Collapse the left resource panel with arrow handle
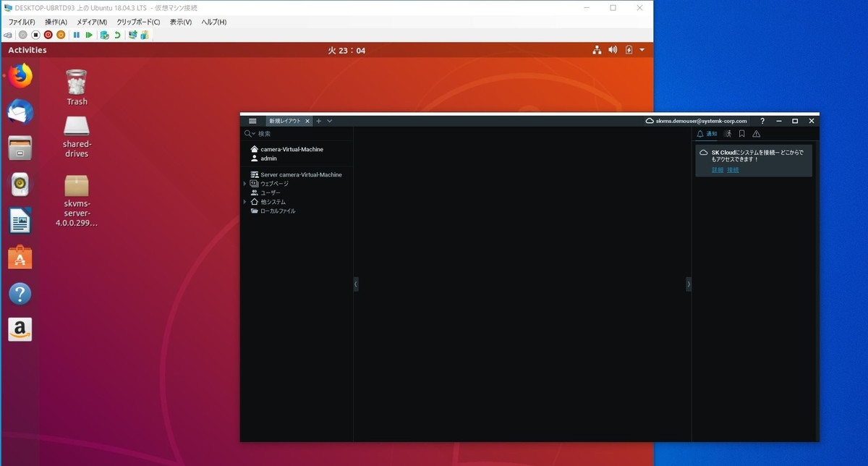The image size is (868, 466). [356, 284]
